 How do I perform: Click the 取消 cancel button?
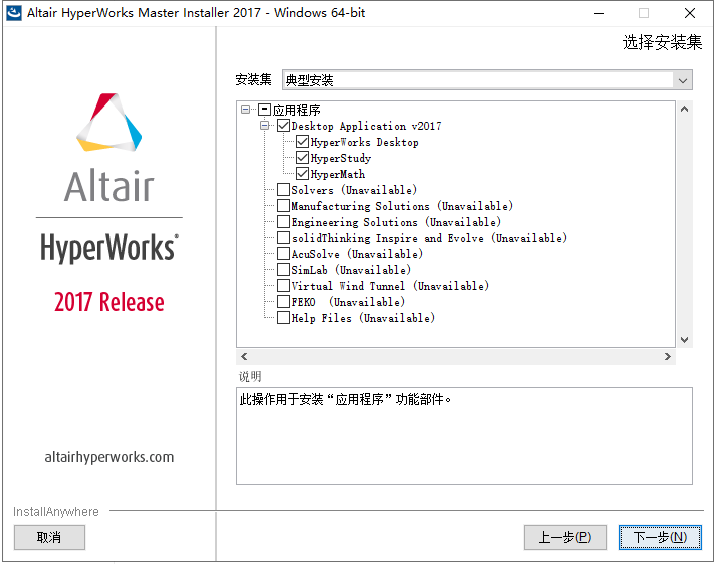click(49, 537)
